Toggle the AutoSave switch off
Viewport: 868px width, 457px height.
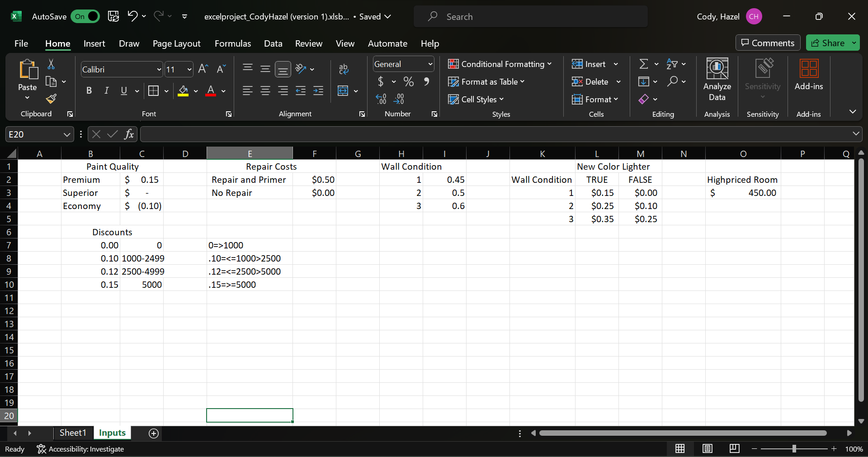coord(85,17)
